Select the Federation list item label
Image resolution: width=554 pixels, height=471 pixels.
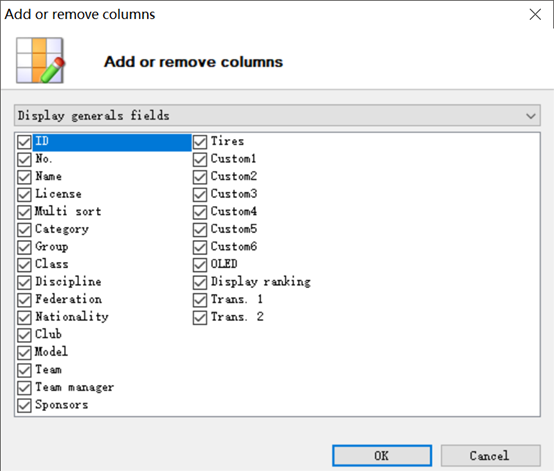[69, 299]
